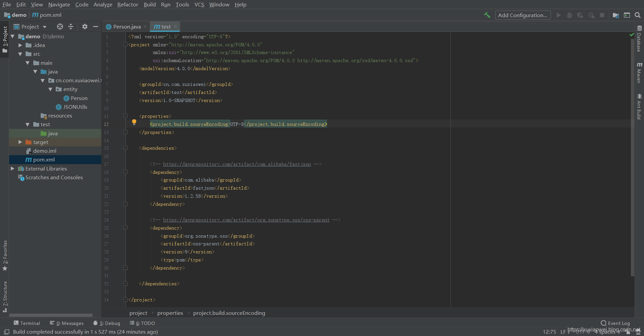The image size is (644, 336).
Task: Toggle the Run with Coverage shield icon
Action: click(580, 15)
